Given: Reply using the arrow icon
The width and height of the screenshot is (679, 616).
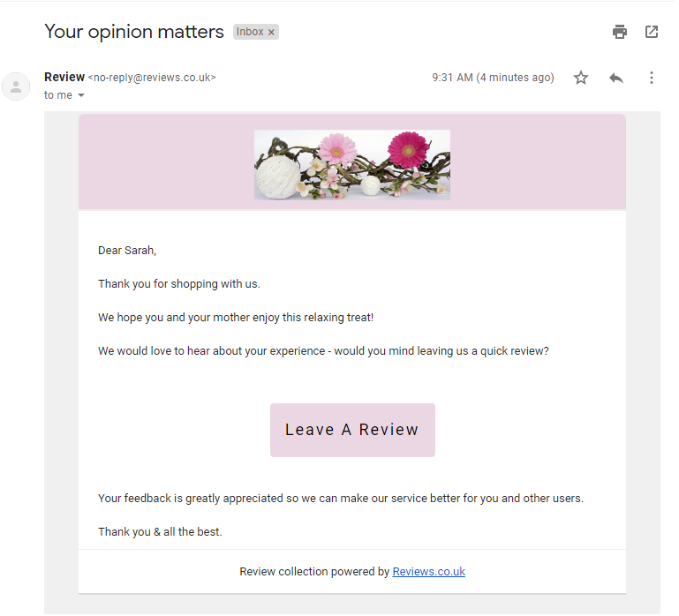Looking at the screenshot, I should (x=615, y=78).
